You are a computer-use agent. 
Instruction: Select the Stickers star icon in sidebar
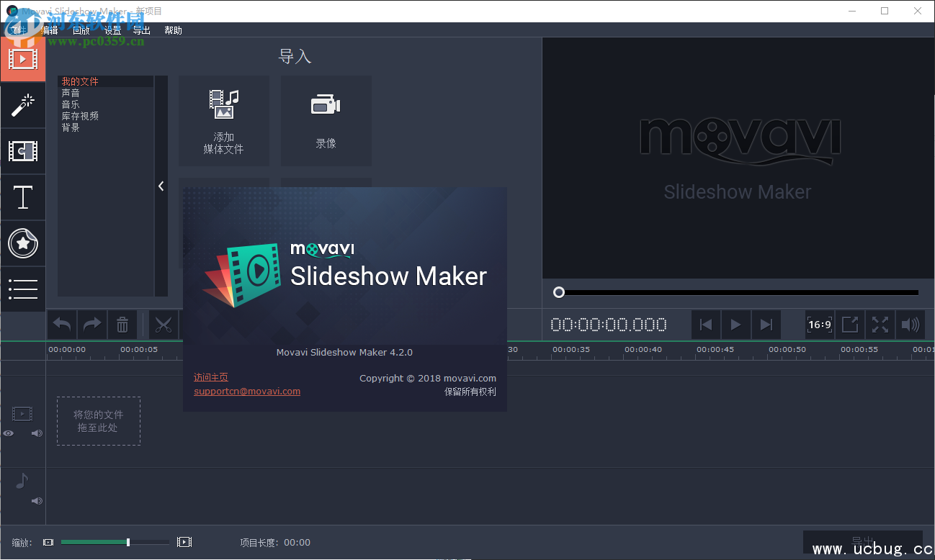coord(22,243)
